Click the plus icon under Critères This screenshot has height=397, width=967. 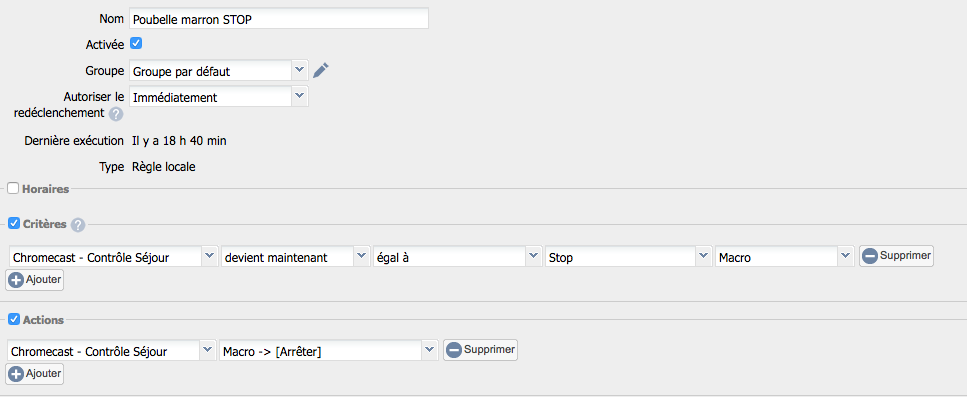point(16,280)
